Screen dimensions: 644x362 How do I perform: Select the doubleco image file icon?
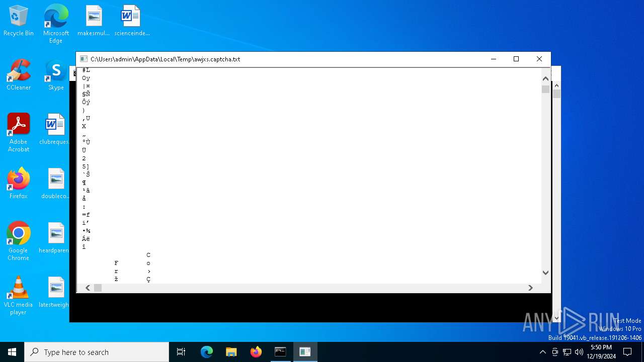pyautogui.click(x=55, y=184)
